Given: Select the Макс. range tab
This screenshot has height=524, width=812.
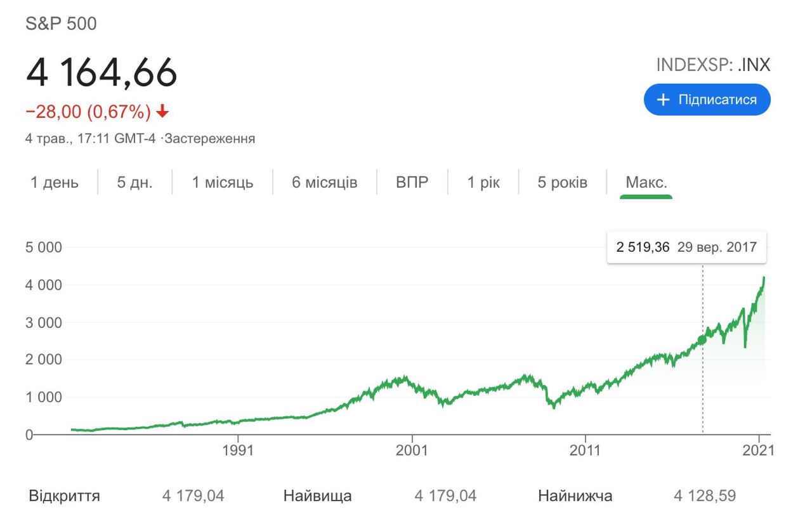Looking at the screenshot, I should click(646, 183).
